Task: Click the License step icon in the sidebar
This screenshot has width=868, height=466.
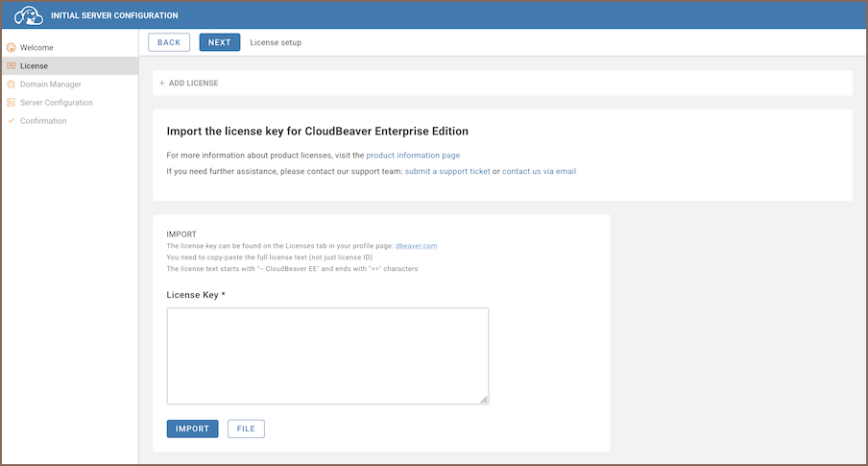Action: pyautogui.click(x=12, y=65)
